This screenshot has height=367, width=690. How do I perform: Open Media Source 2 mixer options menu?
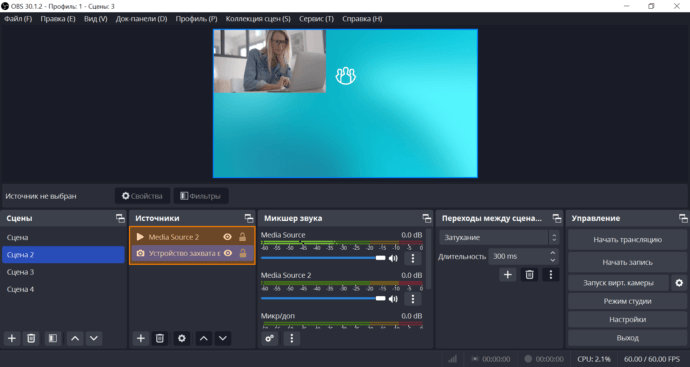(x=413, y=299)
